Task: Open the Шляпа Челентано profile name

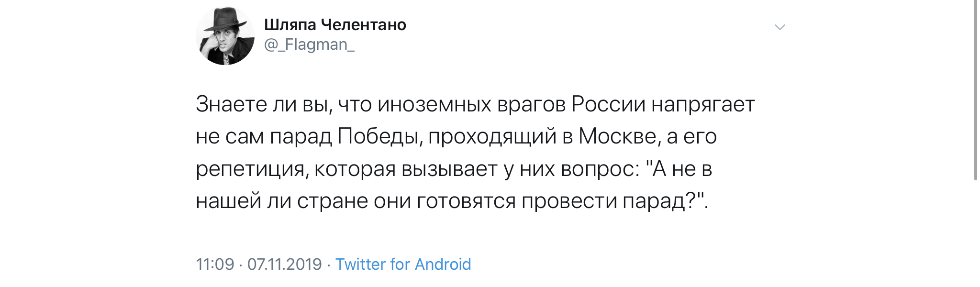Action: [x=335, y=24]
